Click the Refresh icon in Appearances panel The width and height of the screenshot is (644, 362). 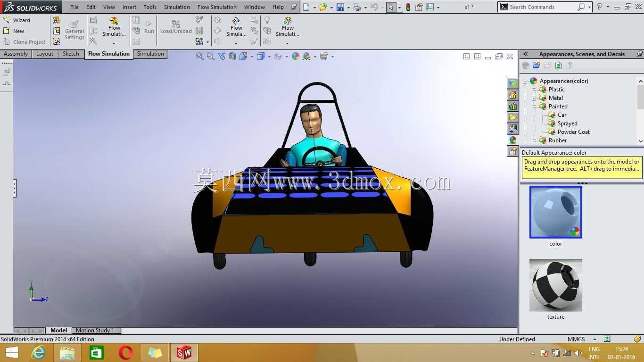558,66
